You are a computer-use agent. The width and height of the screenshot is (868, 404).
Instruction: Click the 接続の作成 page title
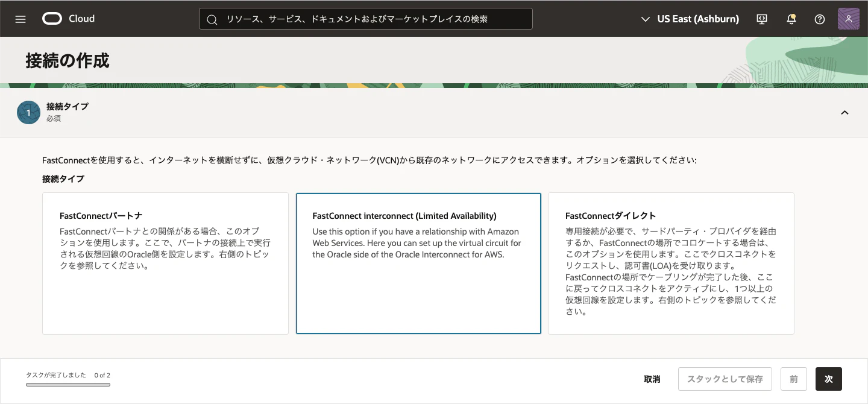(x=68, y=60)
